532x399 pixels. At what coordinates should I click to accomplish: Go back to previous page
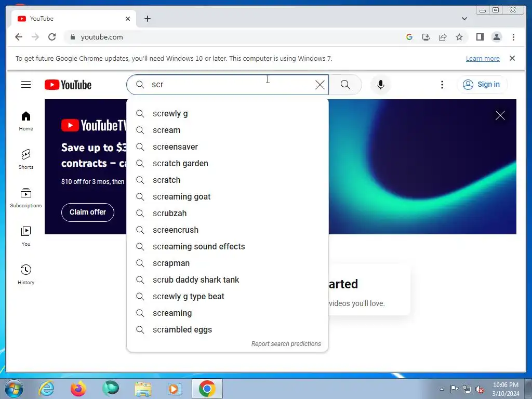19,37
